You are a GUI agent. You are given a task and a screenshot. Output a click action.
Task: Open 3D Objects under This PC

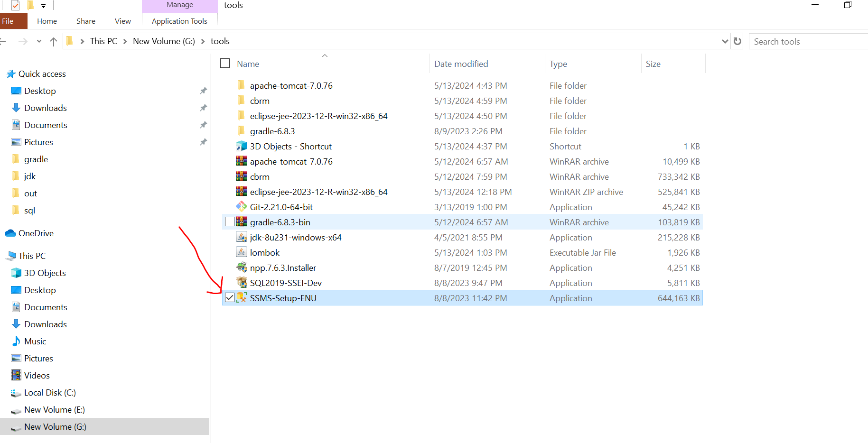coord(45,273)
